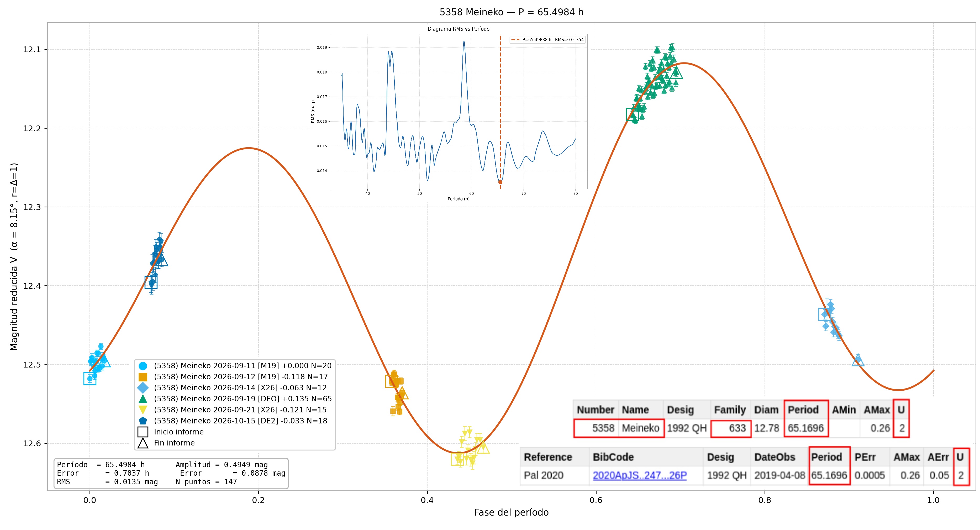Viewport: 980px width, 530px height.
Task: Click the plot title '5358 Meineko — P = 65.4984 h'
Action: coord(511,12)
